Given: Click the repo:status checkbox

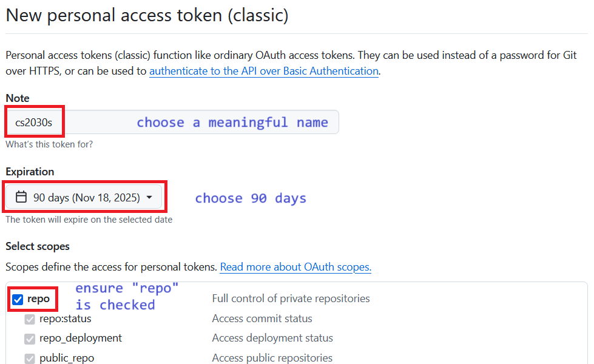Looking at the screenshot, I should [x=30, y=318].
